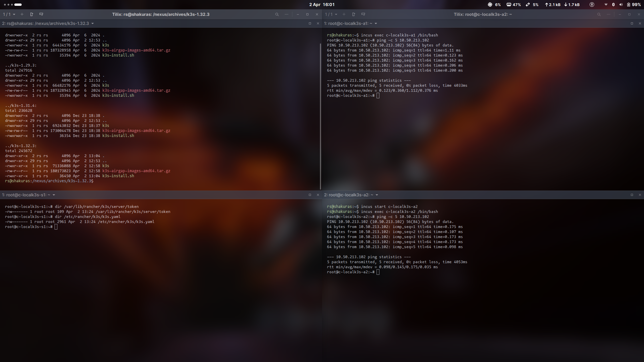Open the more options menu in left Tilix window
The width and height of the screenshot is (644, 362).
(x=287, y=14)
